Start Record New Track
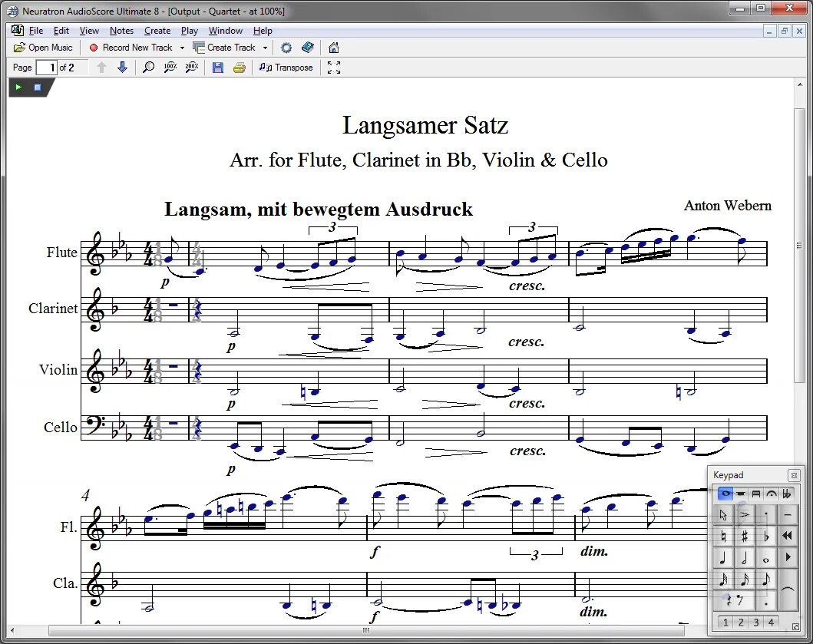Viewport: 813px width, 644px height. tap(131, 48)
